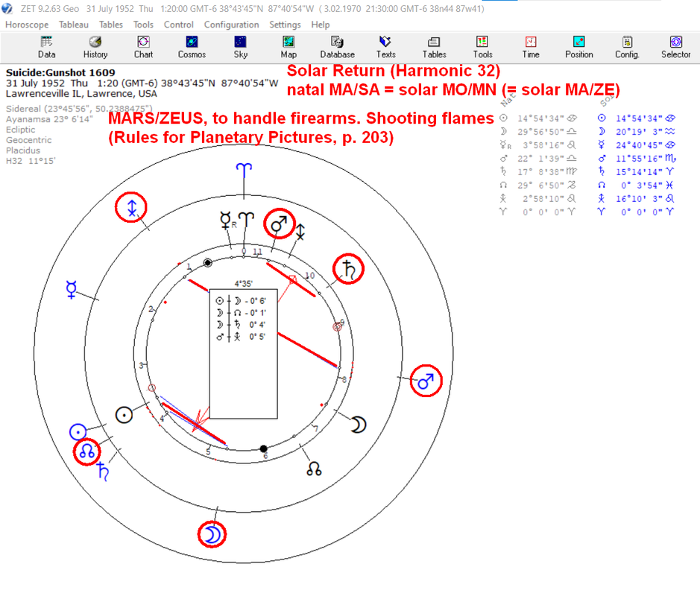
Task: Click the Tools toolbar icon
Action: pyautogui.click(x=482, y=47)
